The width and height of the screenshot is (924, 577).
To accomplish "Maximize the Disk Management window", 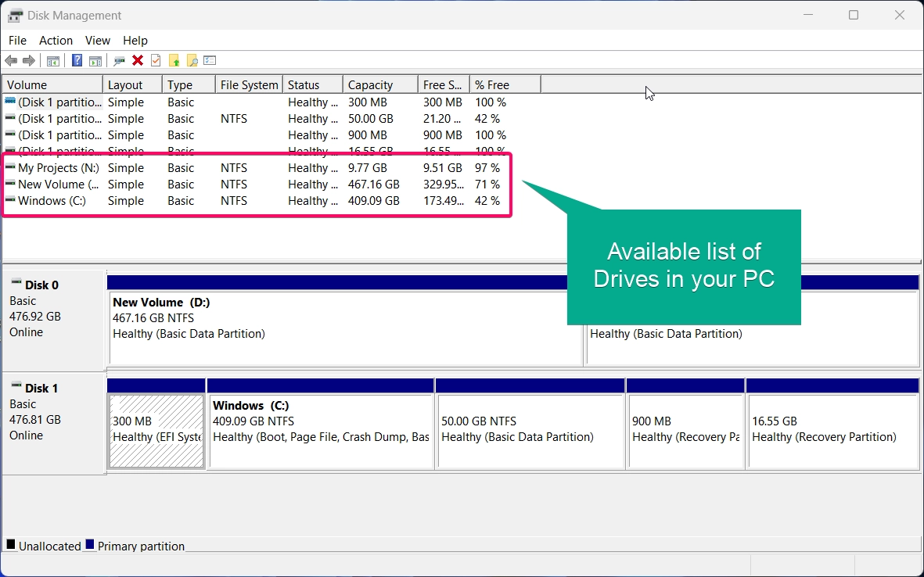I will click(854, 16).
